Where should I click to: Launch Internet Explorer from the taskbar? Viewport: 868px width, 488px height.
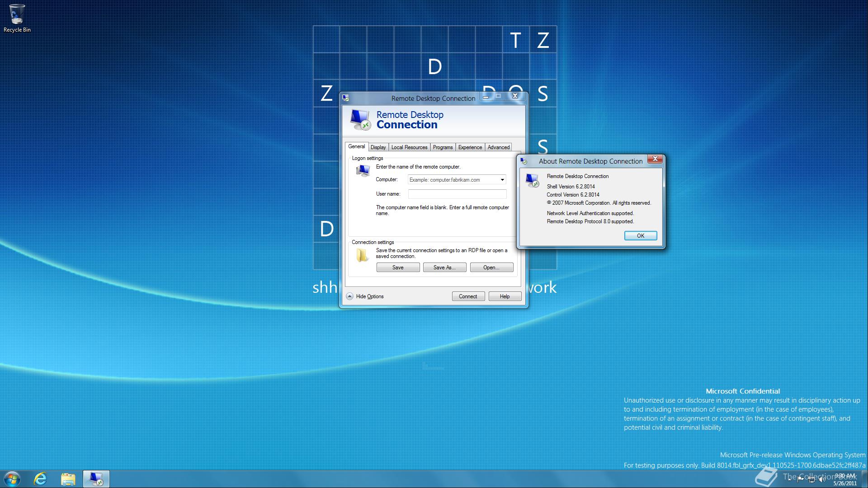41,479
